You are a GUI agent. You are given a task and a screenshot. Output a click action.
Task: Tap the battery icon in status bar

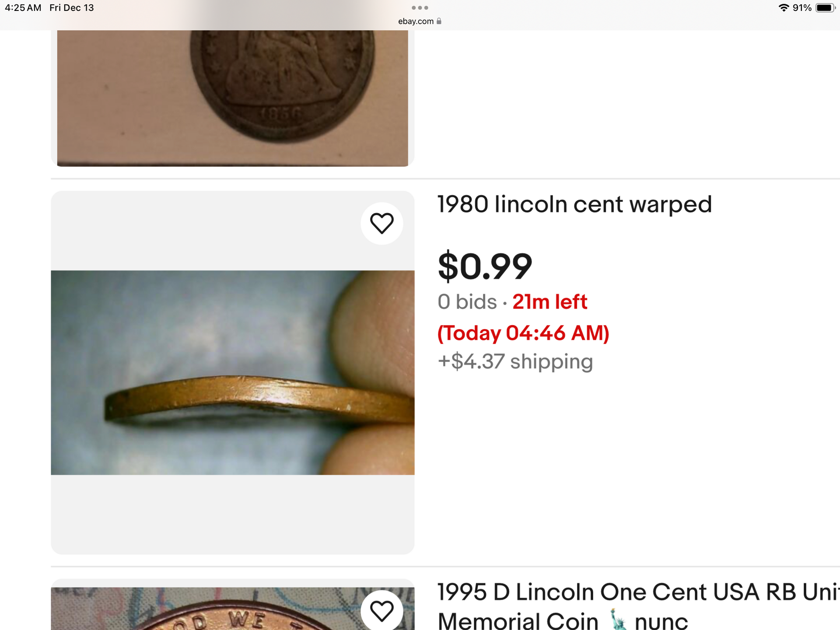825,8
